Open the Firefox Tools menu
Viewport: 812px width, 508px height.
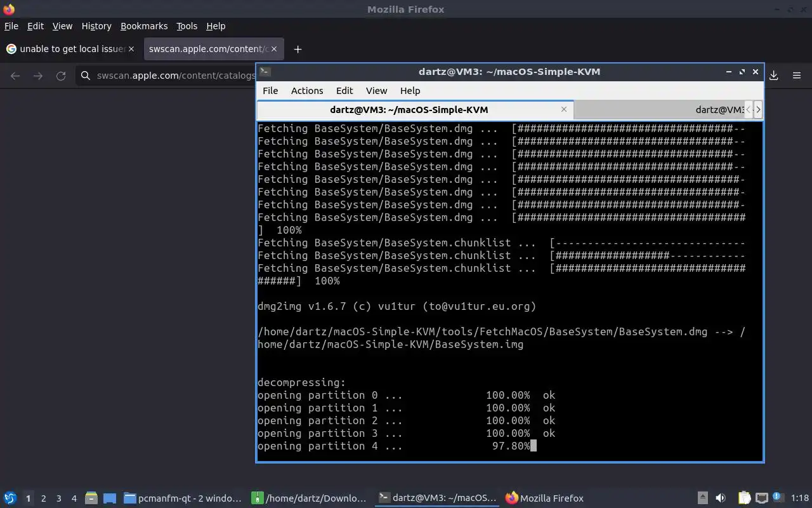click(187, 26)
